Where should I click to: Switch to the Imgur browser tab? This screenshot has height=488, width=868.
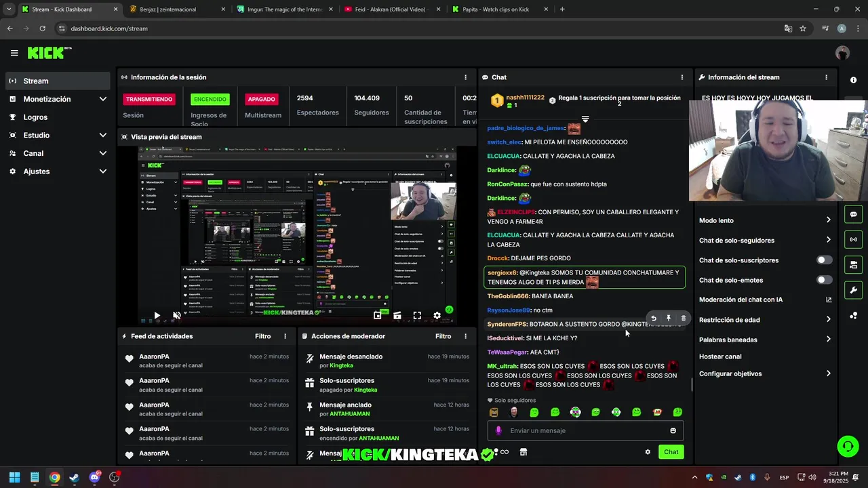pyautogui.click(x=285, y=9)
